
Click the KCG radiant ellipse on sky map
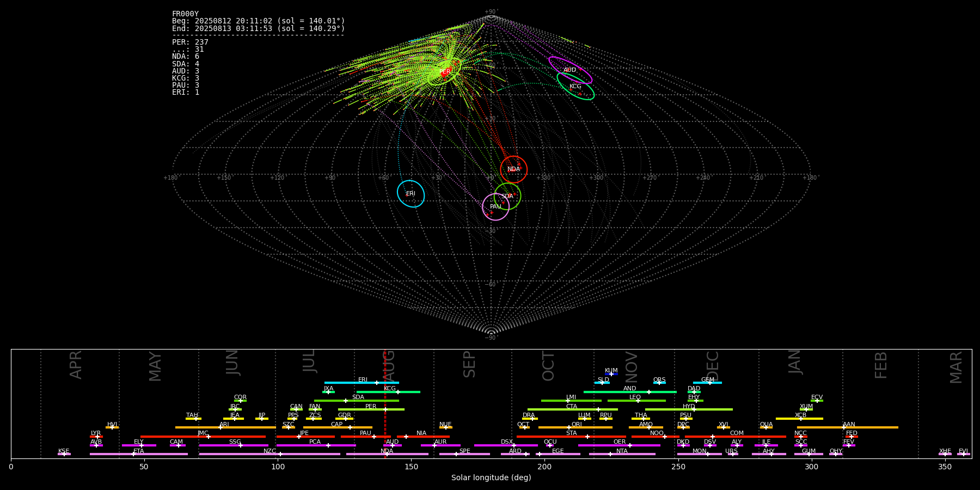point(575,86)
